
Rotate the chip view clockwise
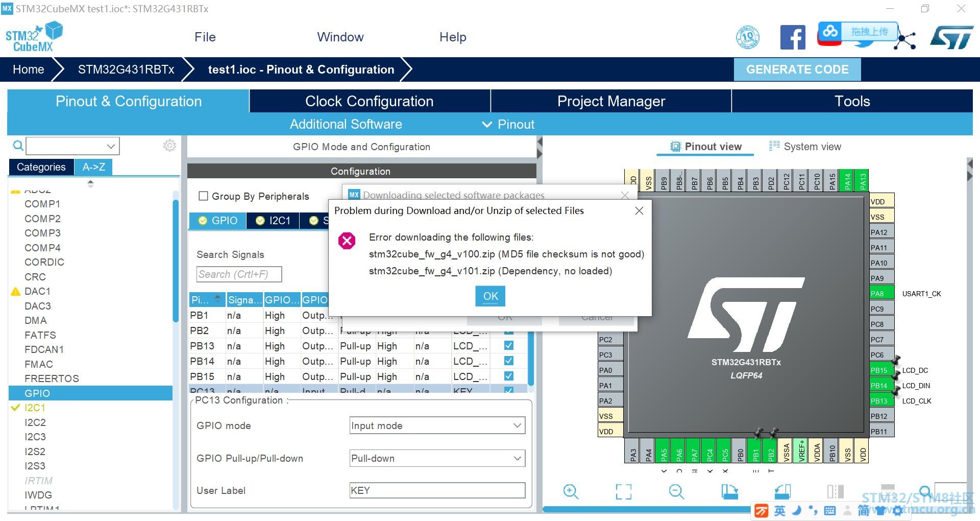pos(729,491)
